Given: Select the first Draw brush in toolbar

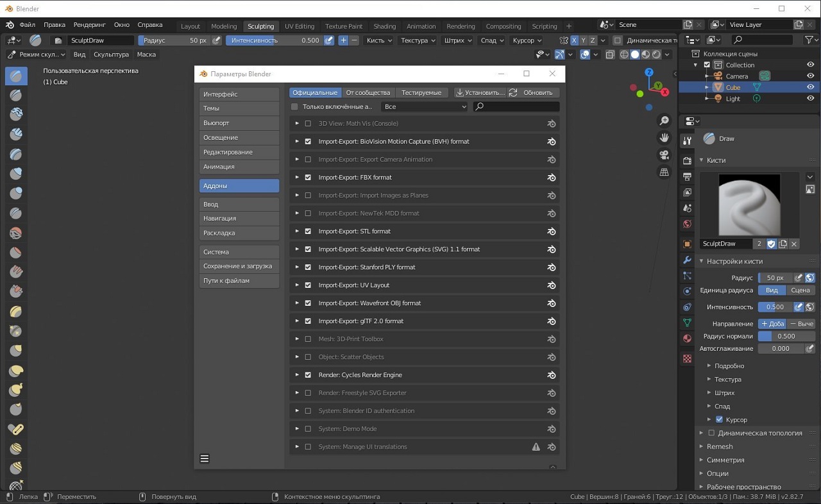Looking at the screenshot, I should [16, 76].
